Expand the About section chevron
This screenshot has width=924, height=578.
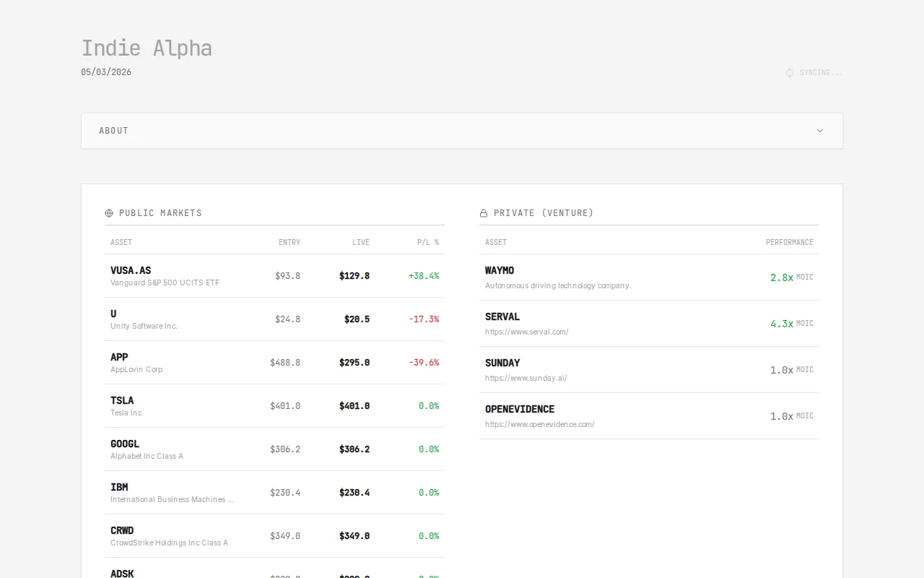(820, 131)
